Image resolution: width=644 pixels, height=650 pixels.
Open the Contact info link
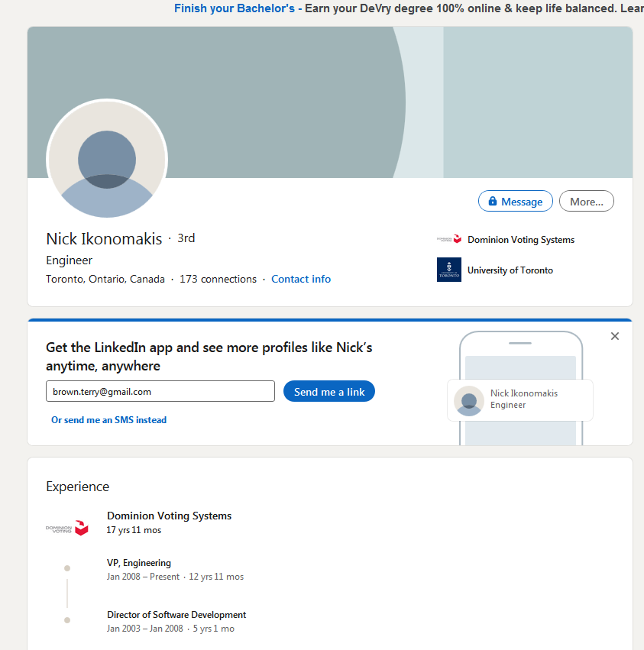coord(301,279)
